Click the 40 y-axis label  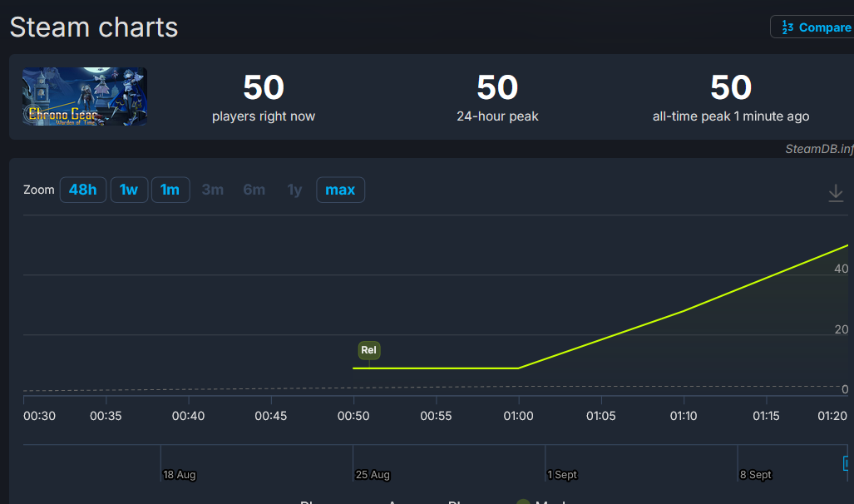pyautogui.click(x=842, y=269)
